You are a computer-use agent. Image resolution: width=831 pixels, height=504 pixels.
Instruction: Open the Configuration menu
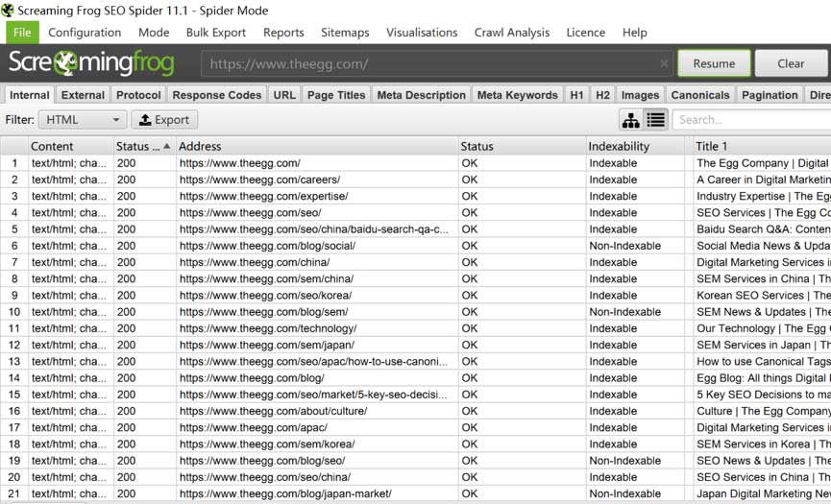(85, 33)
